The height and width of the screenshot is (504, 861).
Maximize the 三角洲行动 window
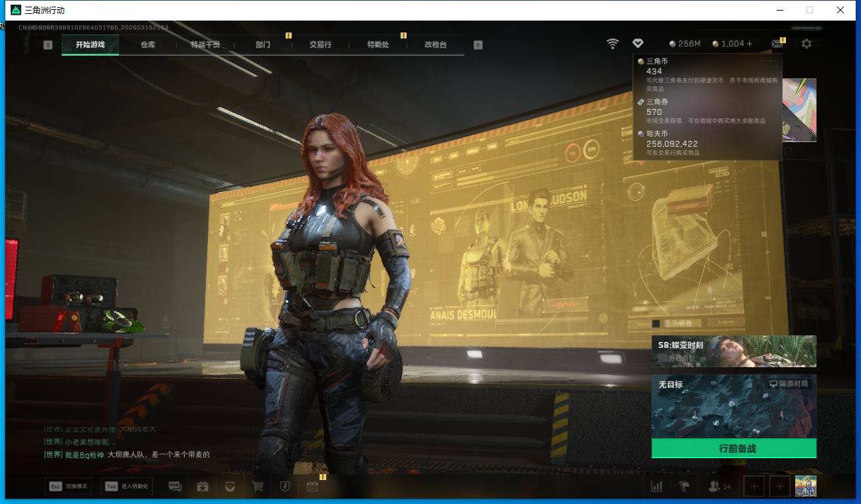809,10
